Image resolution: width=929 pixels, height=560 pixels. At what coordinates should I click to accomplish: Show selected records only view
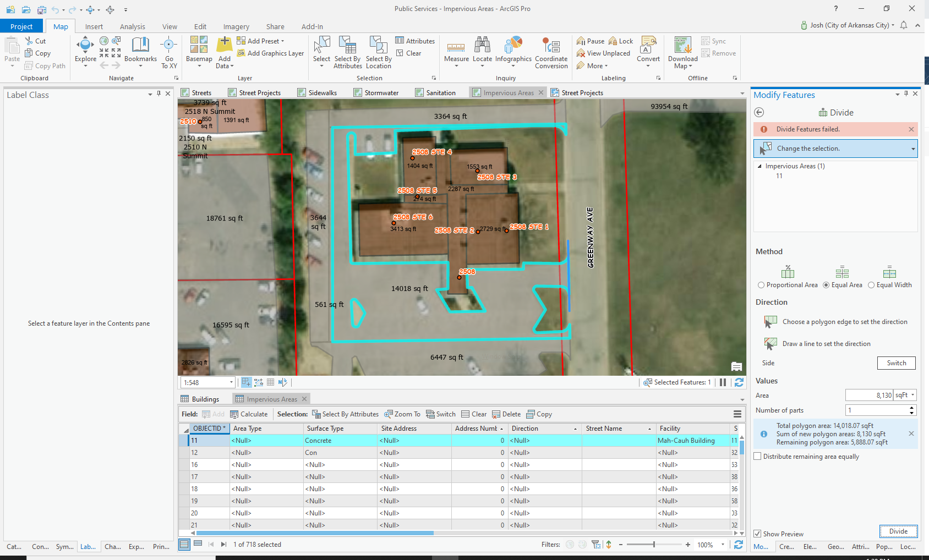click(198, 544)
